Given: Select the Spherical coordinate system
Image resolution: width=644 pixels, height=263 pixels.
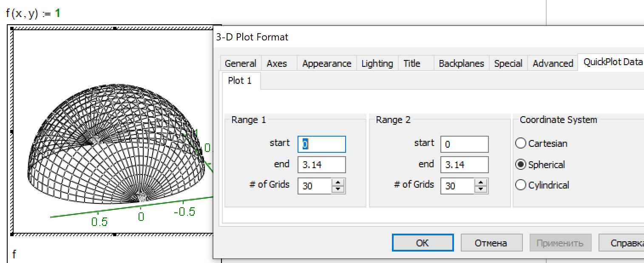Looking at the screenshot, I should coord(520,165).
